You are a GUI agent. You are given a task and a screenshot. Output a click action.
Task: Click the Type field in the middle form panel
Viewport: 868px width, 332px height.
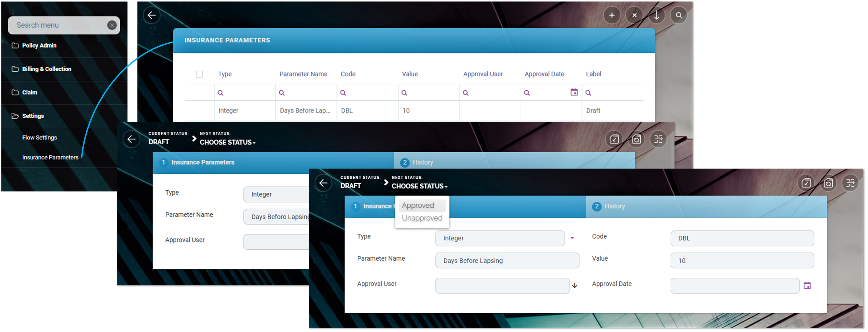point(276,194)
